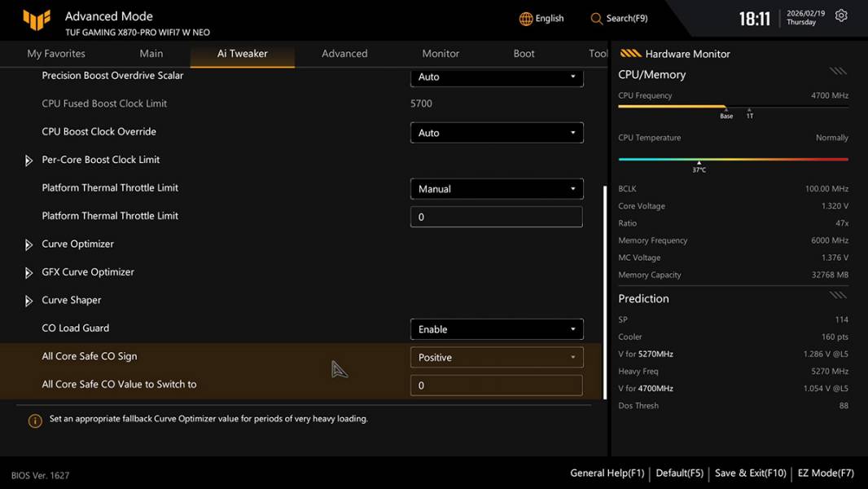Expand Per-Core Boost Clock Limit
868x489 pixels.
pos(28,161)
